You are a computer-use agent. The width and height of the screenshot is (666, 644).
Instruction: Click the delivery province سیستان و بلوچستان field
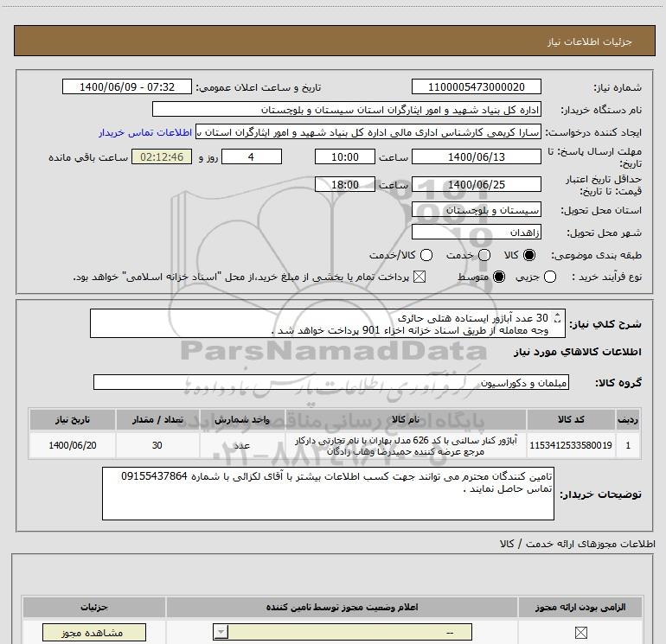click(476, 210)
